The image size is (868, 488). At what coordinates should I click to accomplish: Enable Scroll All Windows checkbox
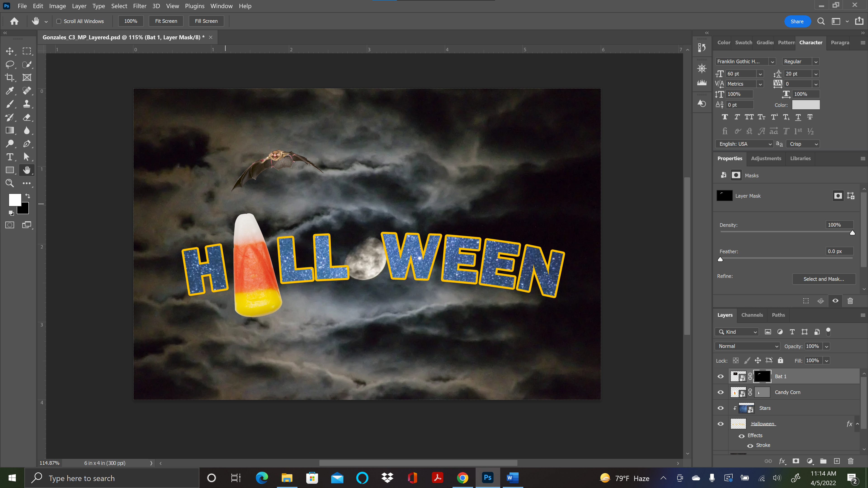pyautogui.click(x=59, y=21)
